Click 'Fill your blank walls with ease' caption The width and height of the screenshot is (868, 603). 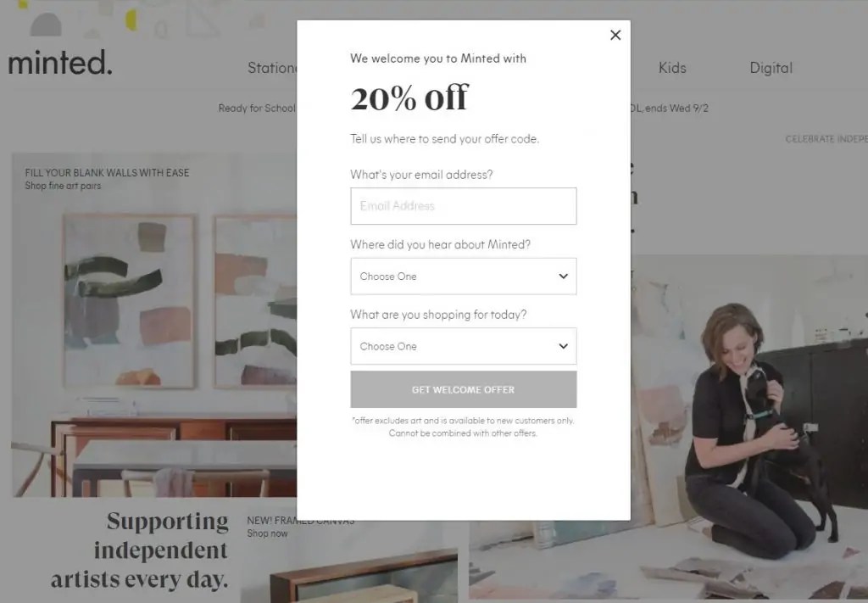(x=107, y=173)
